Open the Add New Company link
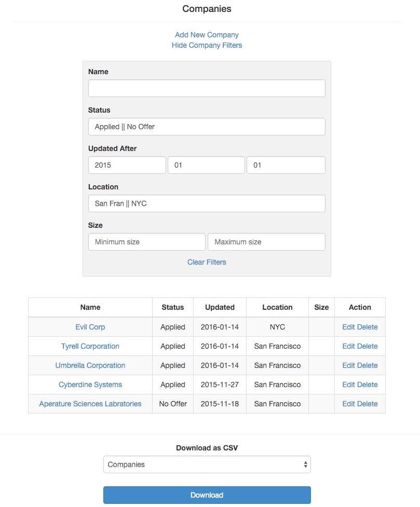Image resolution: width=420 pixels, height=507 pixels. pos(207,35)
